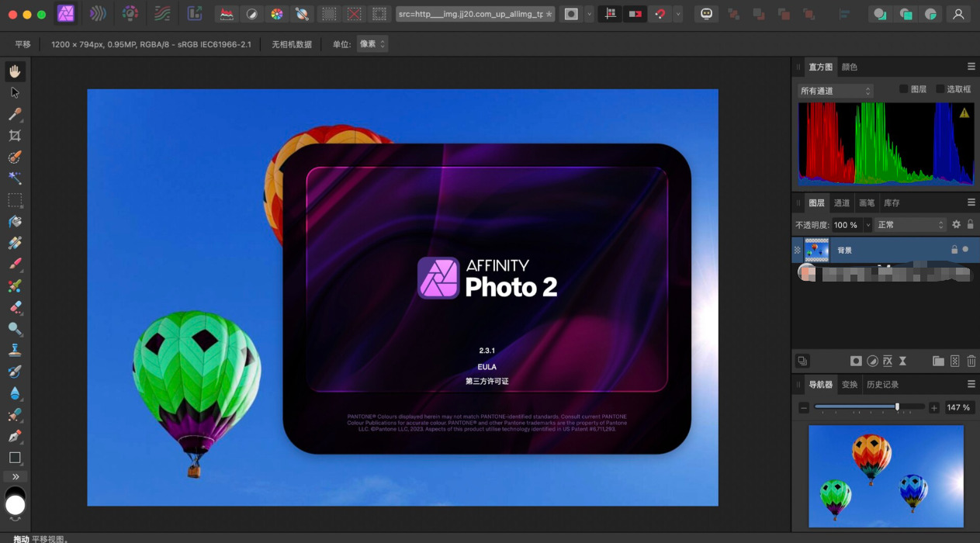980x543 pixels.
Task: Switch to the Liquify Persona
Action: [98, 13]
